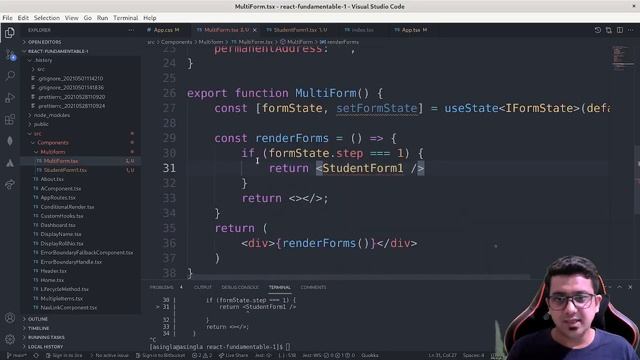Open Source Control view in activity bar

10,54
